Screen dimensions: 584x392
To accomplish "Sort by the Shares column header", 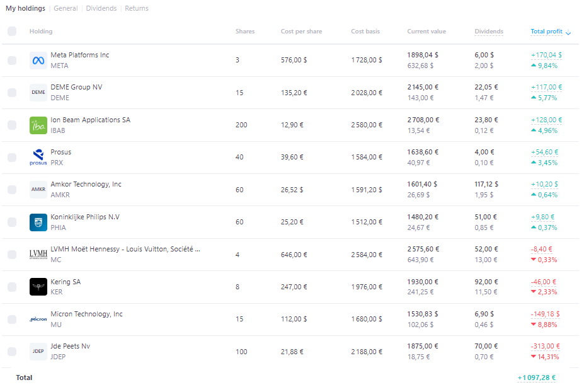I will pyautogui.click(x=245, y=32).
